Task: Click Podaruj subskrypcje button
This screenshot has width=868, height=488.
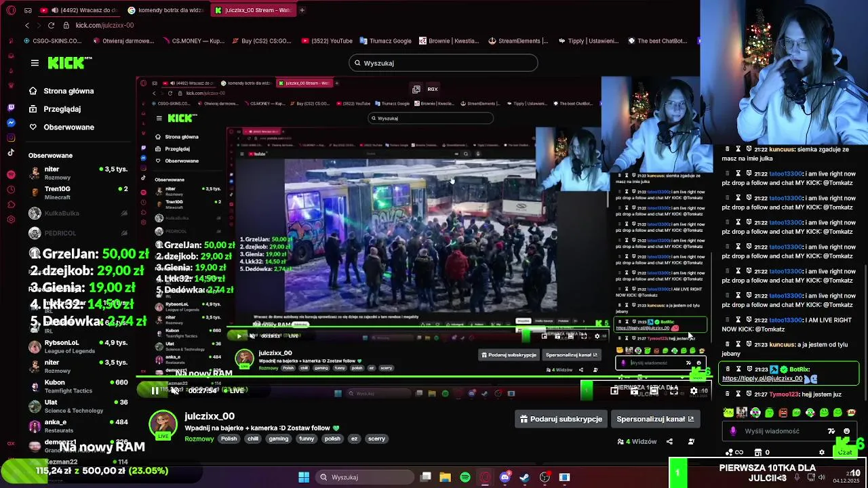Action: click(x=561, y=419)
